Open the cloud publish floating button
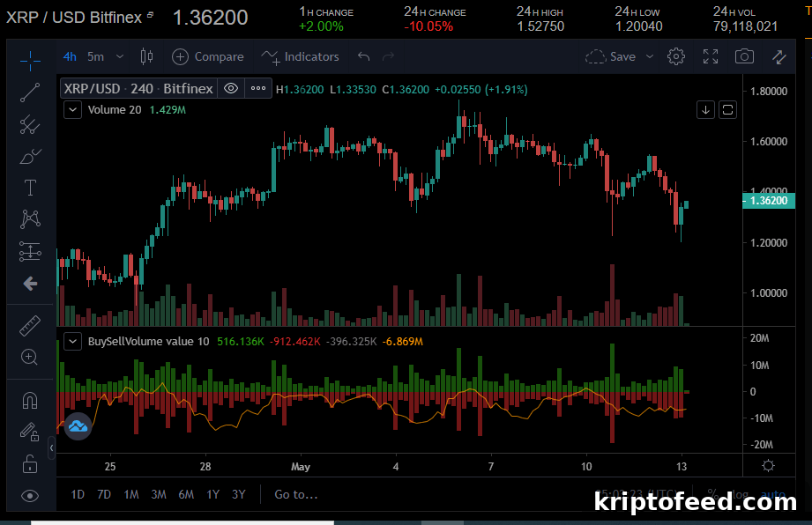 coord(78,426)
